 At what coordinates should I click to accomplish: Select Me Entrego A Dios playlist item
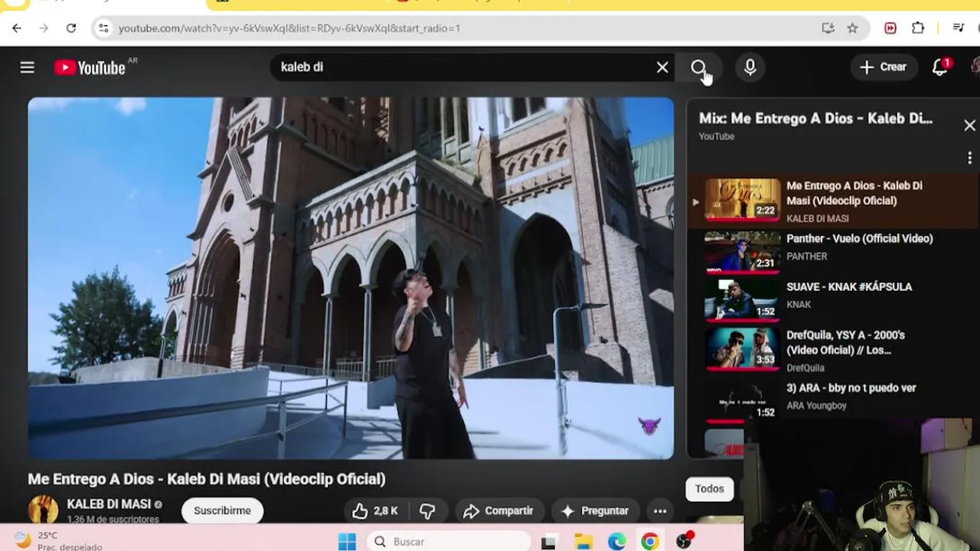coord(833,201)
